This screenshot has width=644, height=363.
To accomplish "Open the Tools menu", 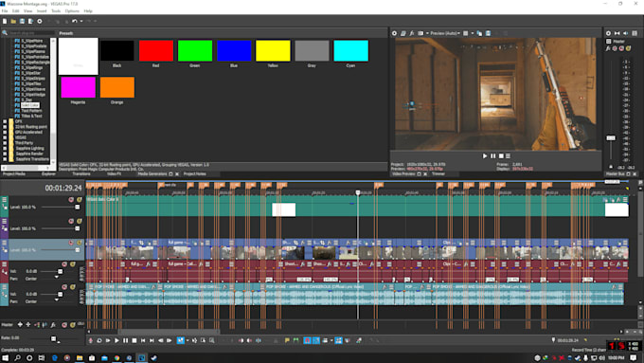I will (56, 11).
